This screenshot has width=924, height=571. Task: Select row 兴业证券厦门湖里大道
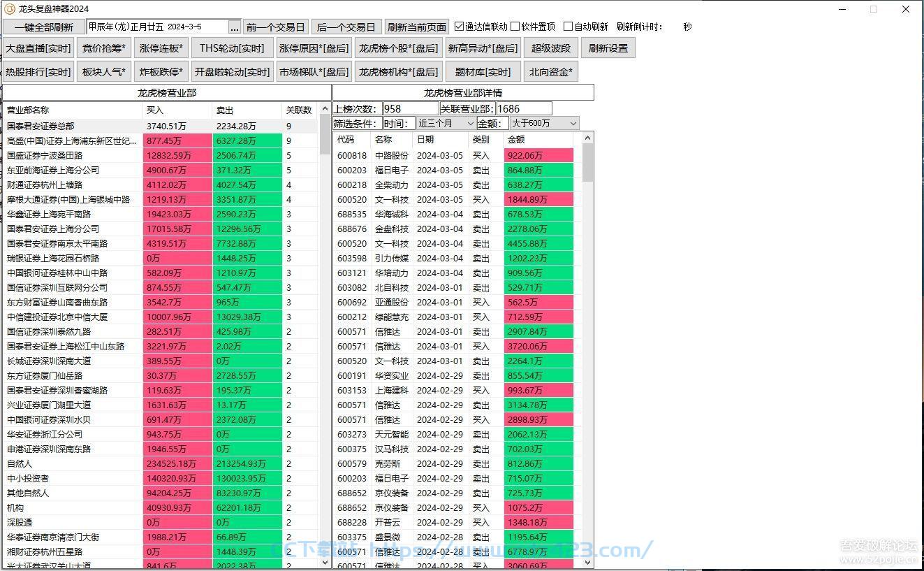click(x=161, y=405)
